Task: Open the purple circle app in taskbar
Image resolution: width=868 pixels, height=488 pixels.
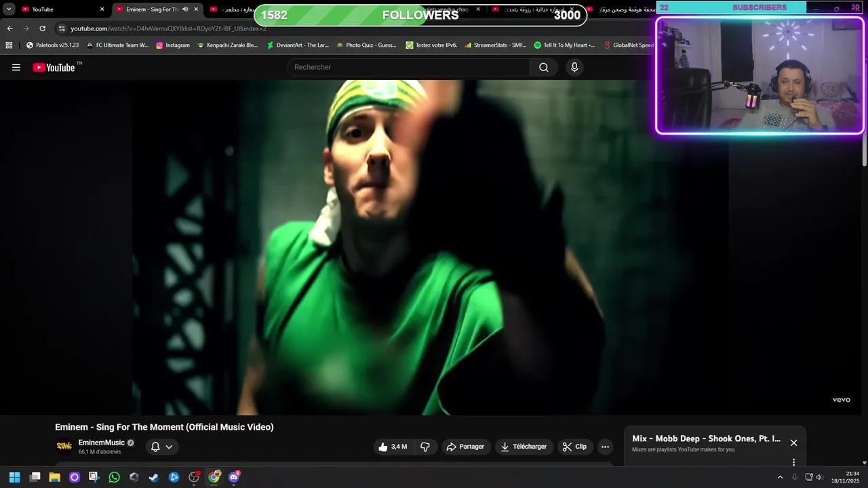Action: tap(75, 477)
